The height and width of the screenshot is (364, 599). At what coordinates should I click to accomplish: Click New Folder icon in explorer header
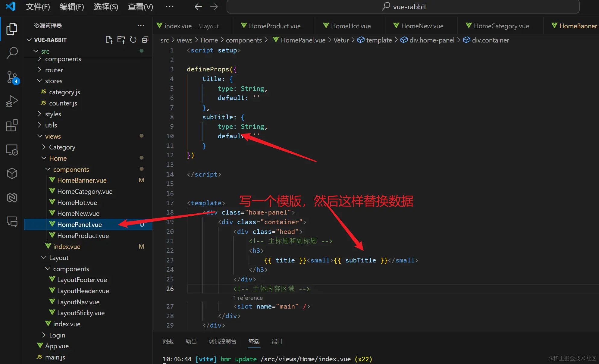(121, 40)
